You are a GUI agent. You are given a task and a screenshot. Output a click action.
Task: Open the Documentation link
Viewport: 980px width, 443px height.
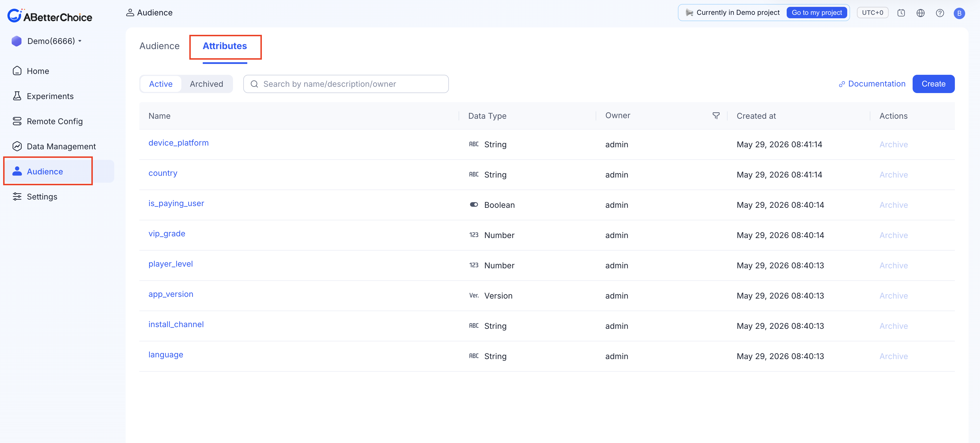[877, 84]
